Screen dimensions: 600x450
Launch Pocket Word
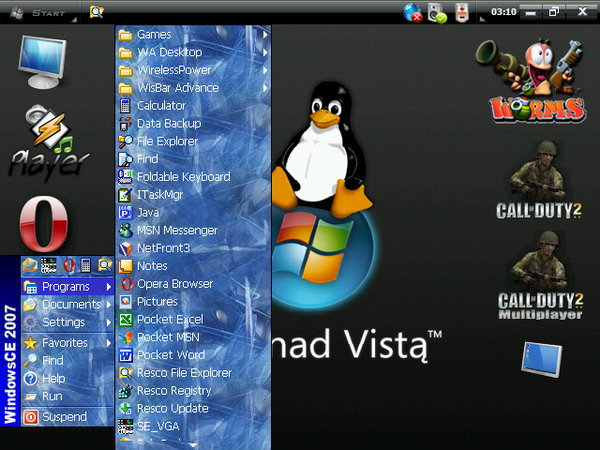tap(193, 355)
